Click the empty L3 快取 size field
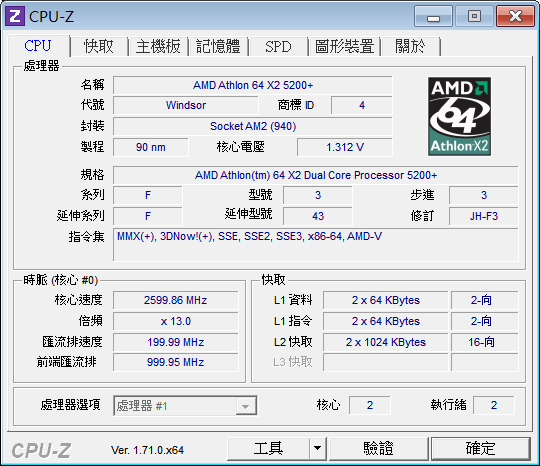 pos(385,362)
